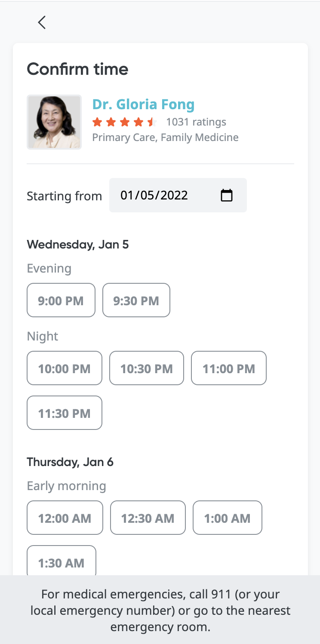
Task: Select the 12:30 AM Thursday slot
Action: [x=148, y=518]
